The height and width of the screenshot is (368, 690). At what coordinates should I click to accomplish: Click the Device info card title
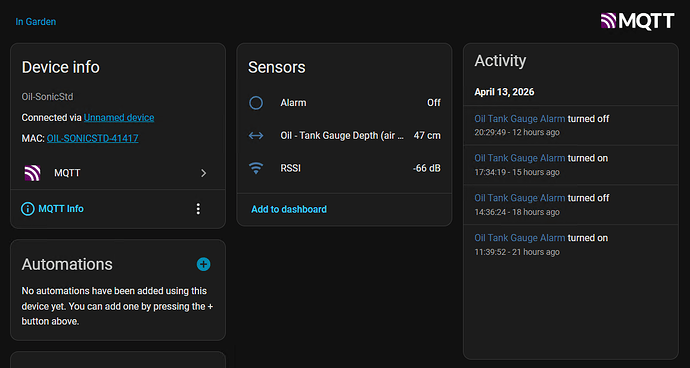pos(61,67)
